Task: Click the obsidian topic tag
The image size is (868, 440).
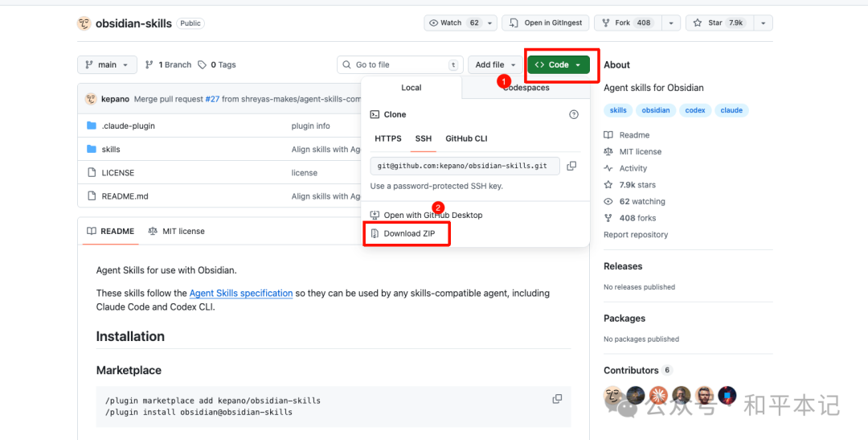Action: [x=656, y=110]
